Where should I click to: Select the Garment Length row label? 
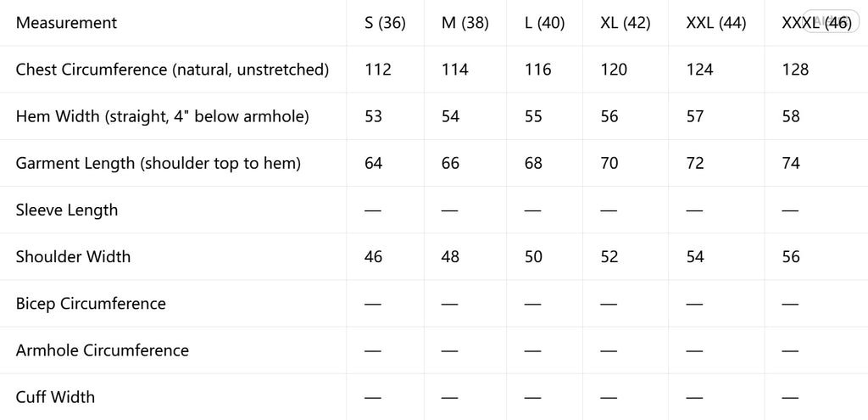pyautogui.click(x=159, y=164)
